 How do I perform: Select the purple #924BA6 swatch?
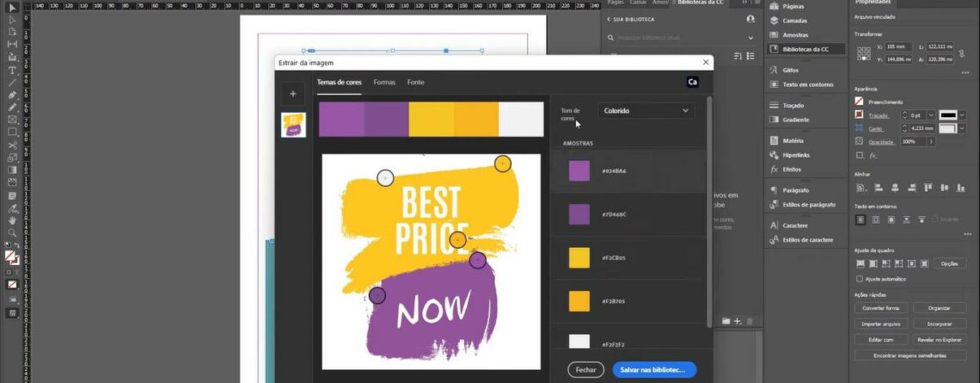579,171
